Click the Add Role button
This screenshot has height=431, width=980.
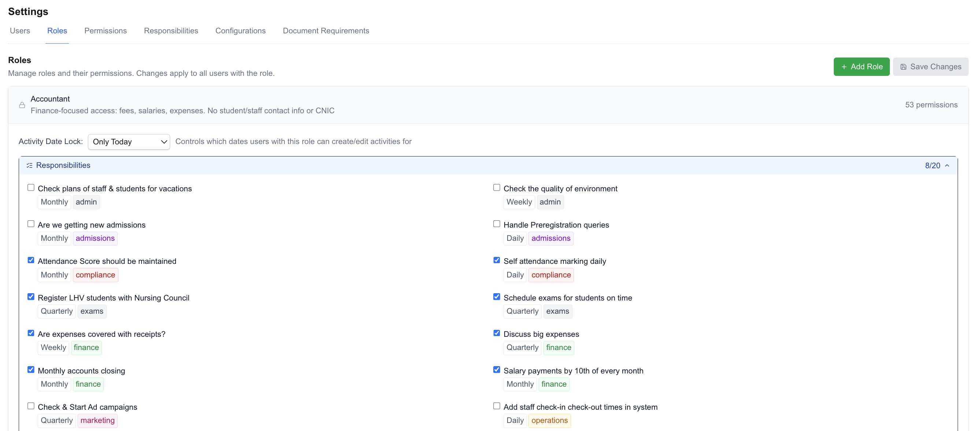[x=861, y=67]
